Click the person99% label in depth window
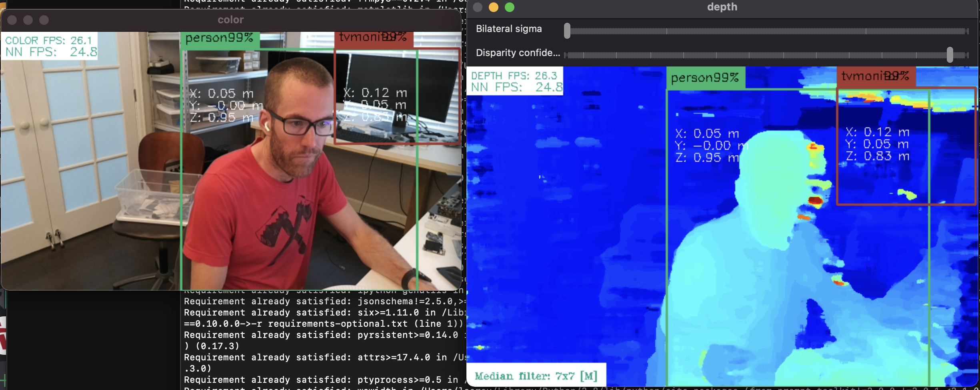Image resolution: width=980 pixels, height=390 pixels. (705, 77)
